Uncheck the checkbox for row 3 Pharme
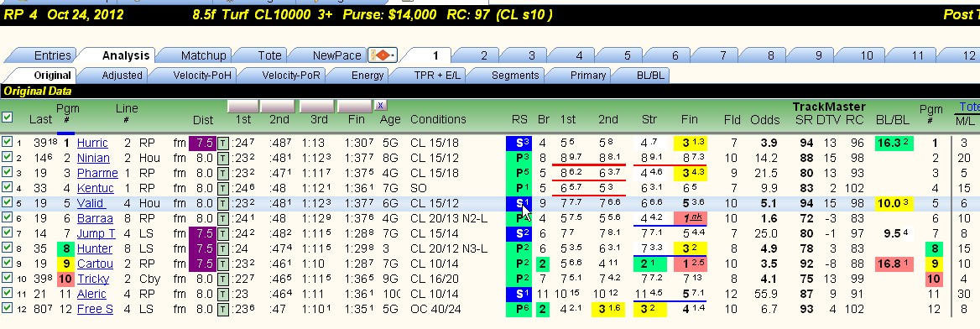 [x=7, y=172]
